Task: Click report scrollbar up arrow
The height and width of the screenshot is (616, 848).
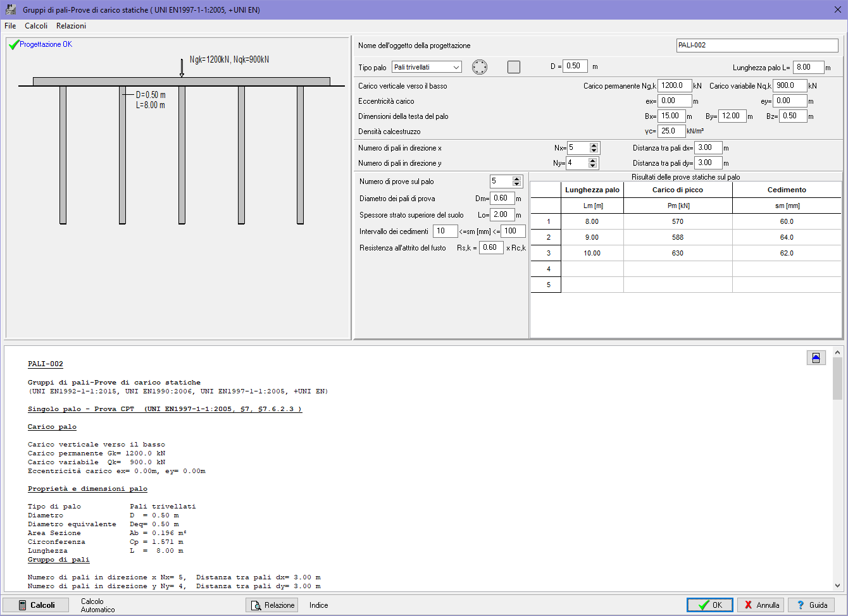Action: 838,352
